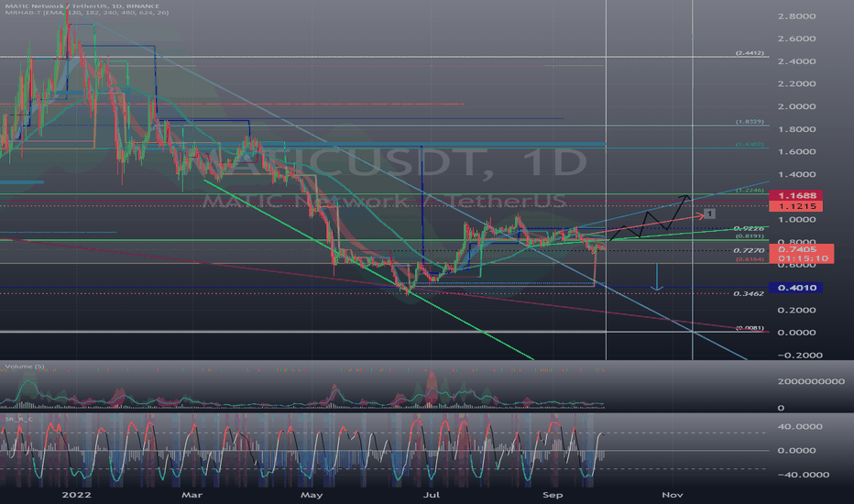
Task: Click 2.6000 on the price axis
Action: pyautogui.click(x=797, y=38)
